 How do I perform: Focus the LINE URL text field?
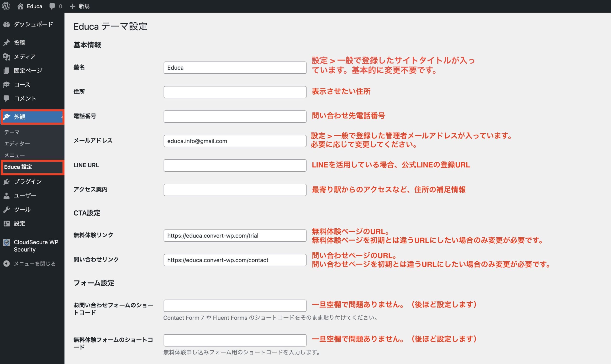click(x=235, y=165)
